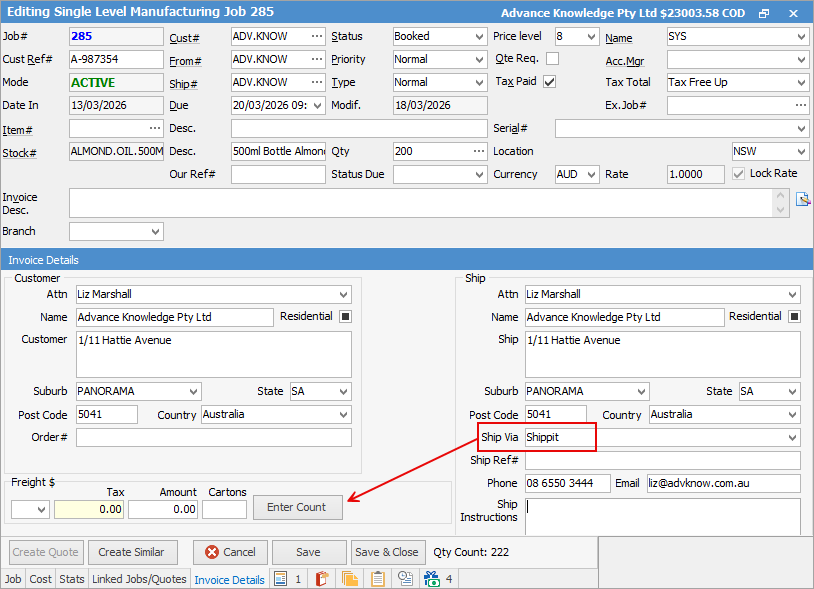814x589 pixels.
Task: Click the red document icon in bottom tabs
Action: (322, 578)
